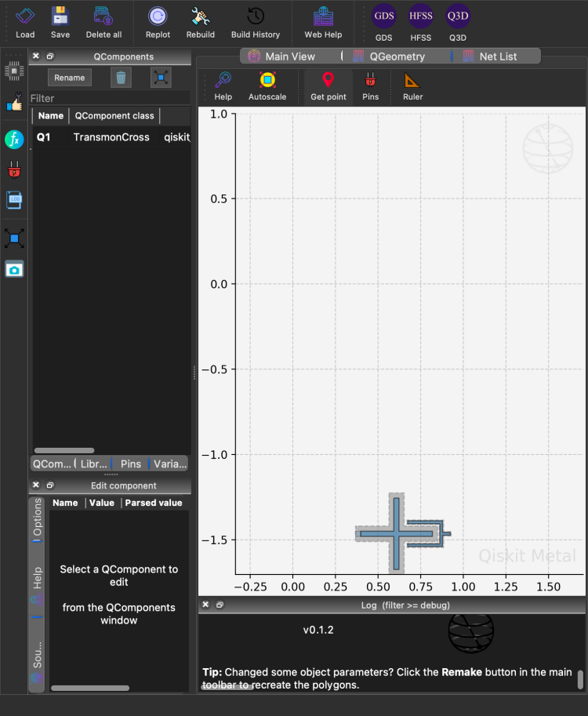
Task: Click the fx variables sidebar icon
Action: pos(14,140)
